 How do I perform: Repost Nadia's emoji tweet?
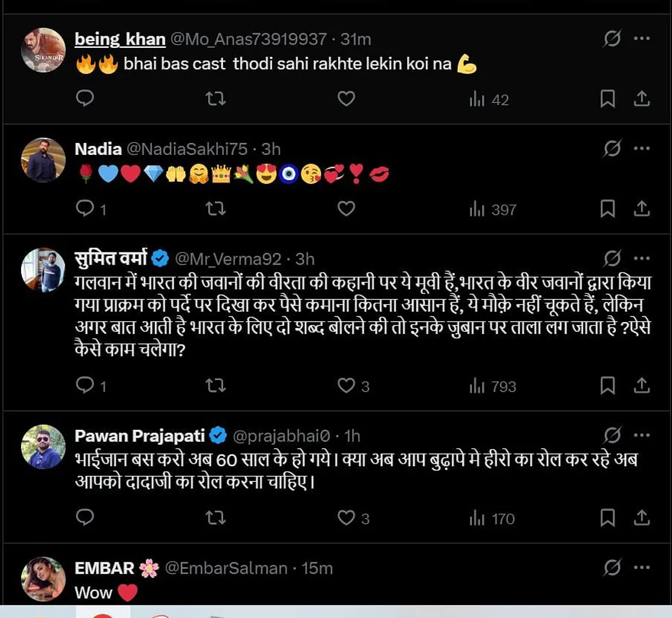[x=215, y=209]
